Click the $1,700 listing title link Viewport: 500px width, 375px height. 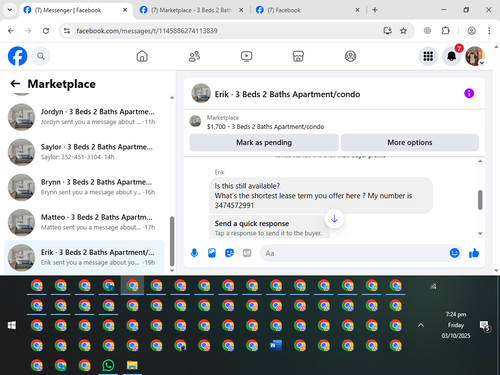(x=265, y=127)
